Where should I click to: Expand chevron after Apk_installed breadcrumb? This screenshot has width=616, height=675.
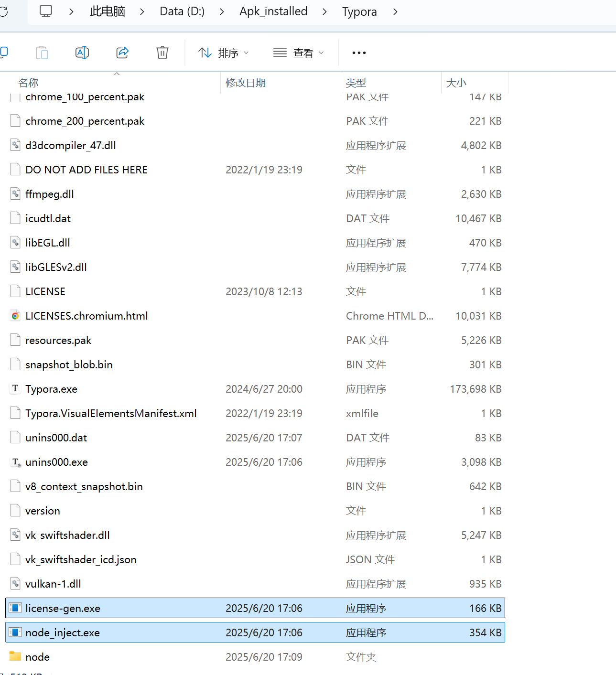pos(324,11)
